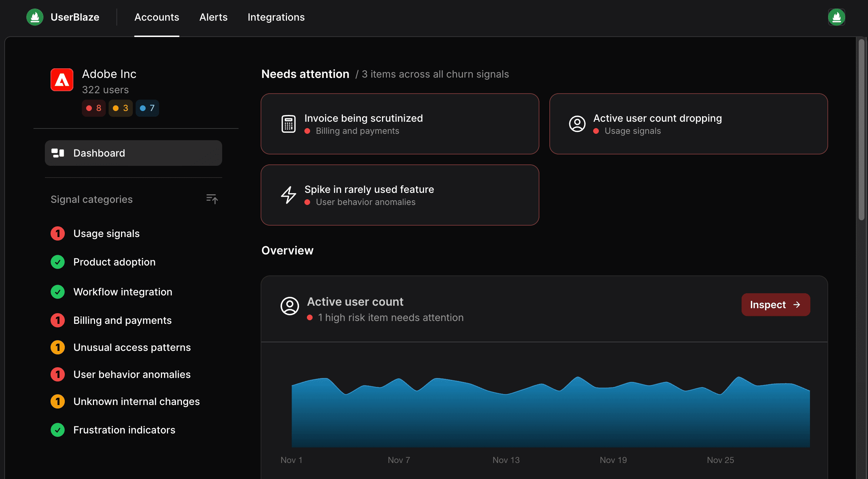This screenshot has width=868, height=479.
Task: Click the Adobe Inc logo
Action: [62, 80]
